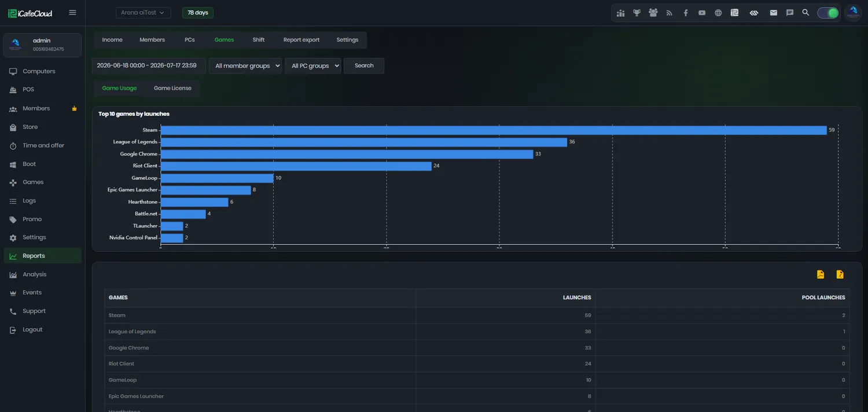Open Time and offer in sidebar
The width and height of the screenshot is (868, 412).
click(42, 145)
